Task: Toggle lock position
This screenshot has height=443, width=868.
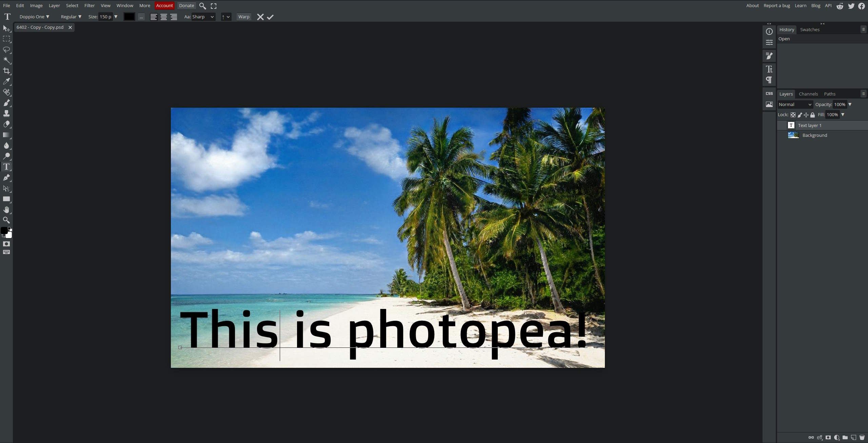Action: tap(806, 115)
